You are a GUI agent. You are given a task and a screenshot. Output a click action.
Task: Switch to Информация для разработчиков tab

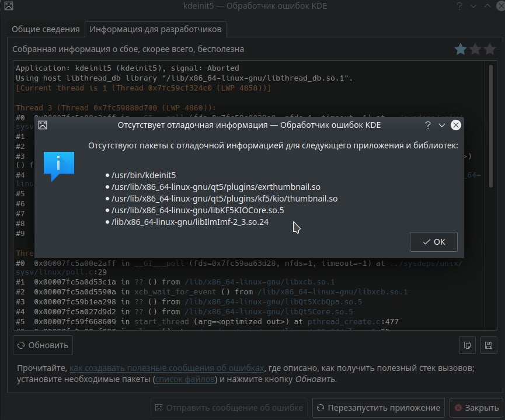tap(155, 29)
